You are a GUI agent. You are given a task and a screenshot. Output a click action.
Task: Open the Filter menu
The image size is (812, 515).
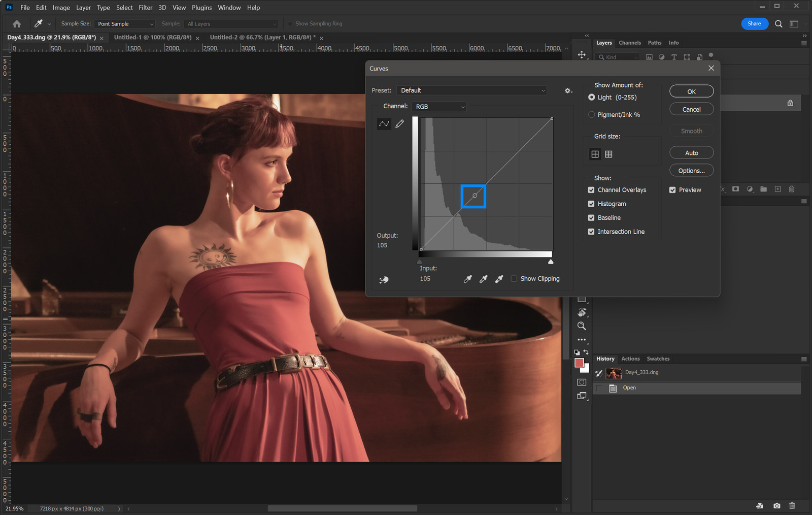pyautogui.click(x=145, y=7)
